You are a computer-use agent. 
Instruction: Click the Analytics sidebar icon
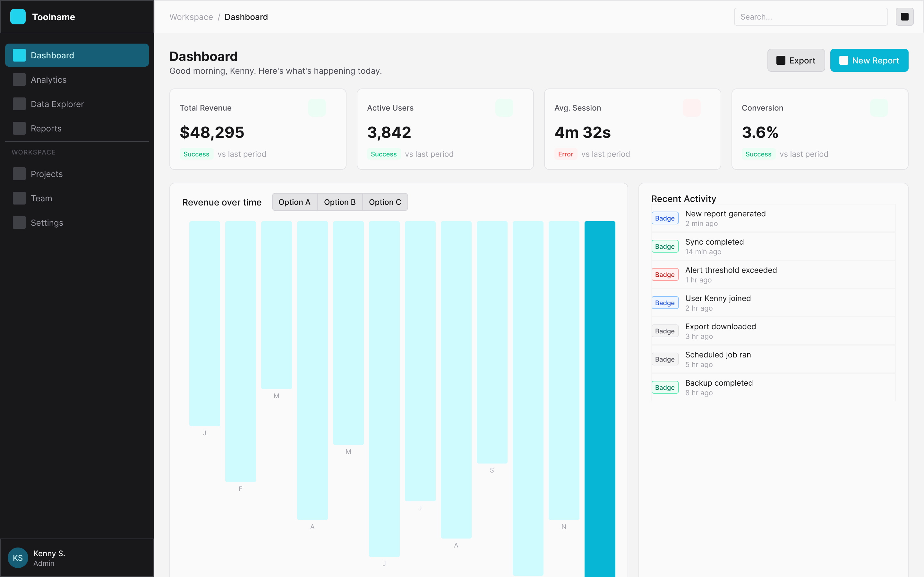19,80
